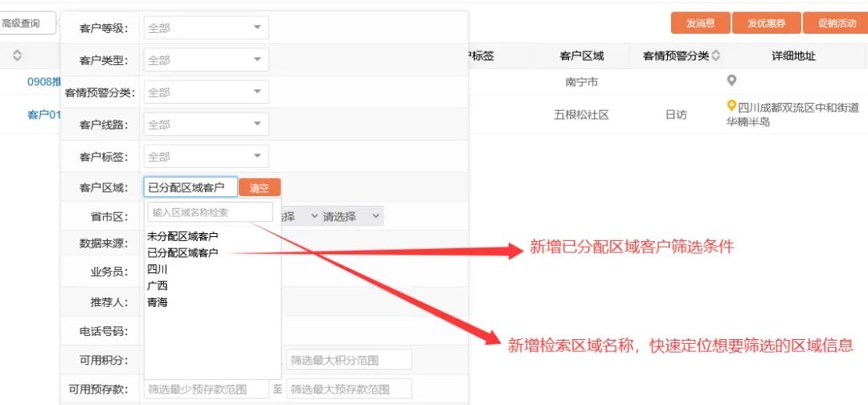Image resolution: width=868 pixels, height=405 pixels.
Task: Select 青海 in the region list
Action: (158, 303)
